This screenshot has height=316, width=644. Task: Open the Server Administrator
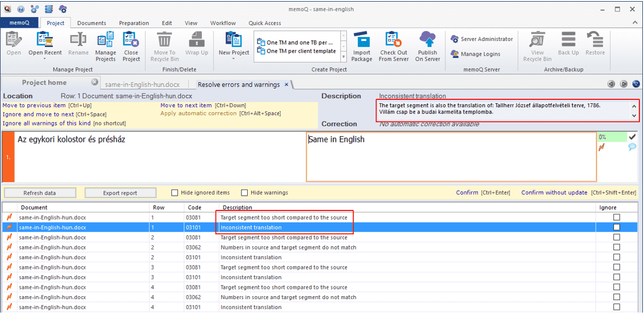tap(482, 39)
